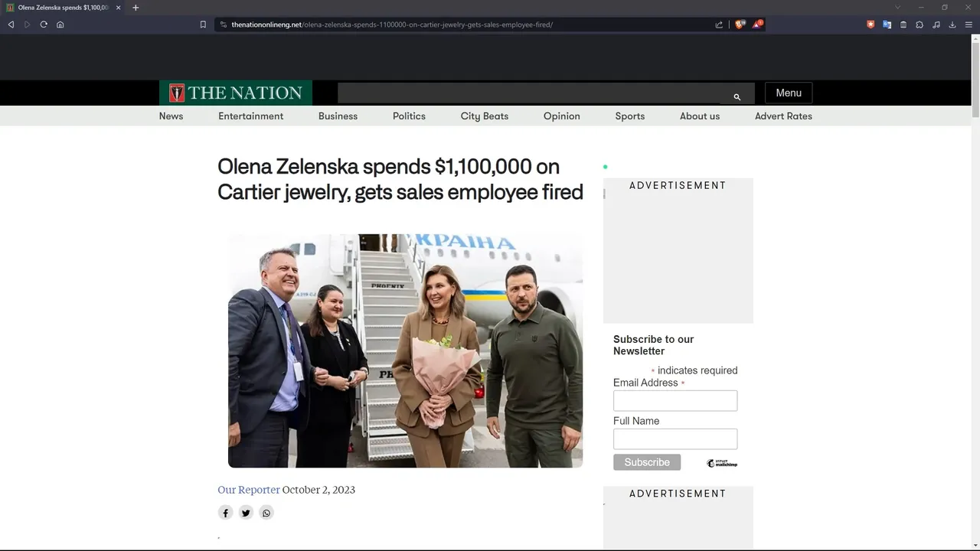Open Our Reporter author link
980x551 pixels.
pos(249,490)
